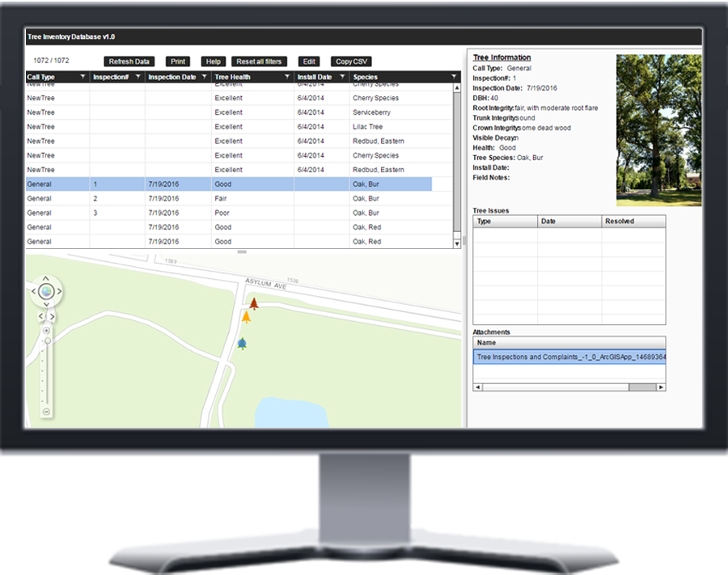Click the blue highlighted tree marker
This screenshot has width=728, height=575.
[242, 344]
